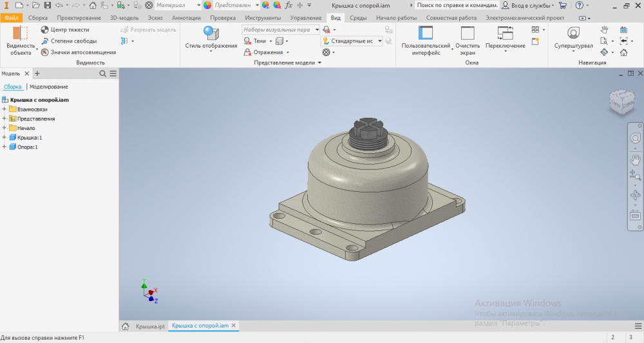Select the Clean Screen (Очистить экран) button
This screenshot has width=644, height=343.
tap(468, 35)
